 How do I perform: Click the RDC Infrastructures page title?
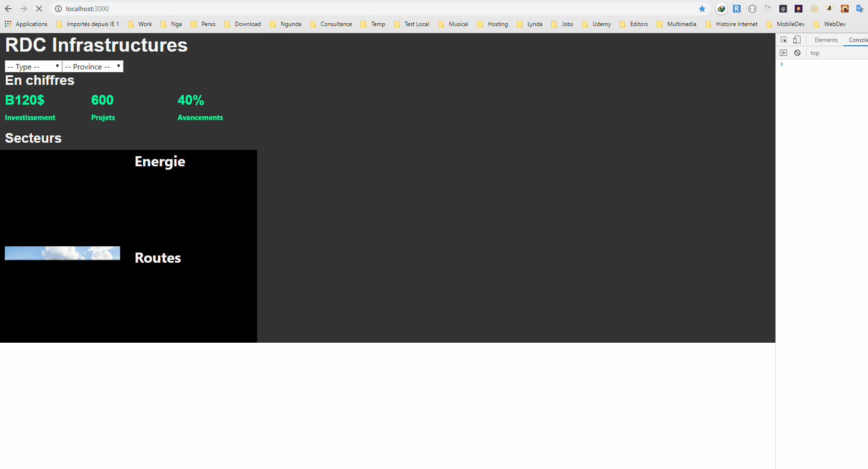click(x=96, y=45)
